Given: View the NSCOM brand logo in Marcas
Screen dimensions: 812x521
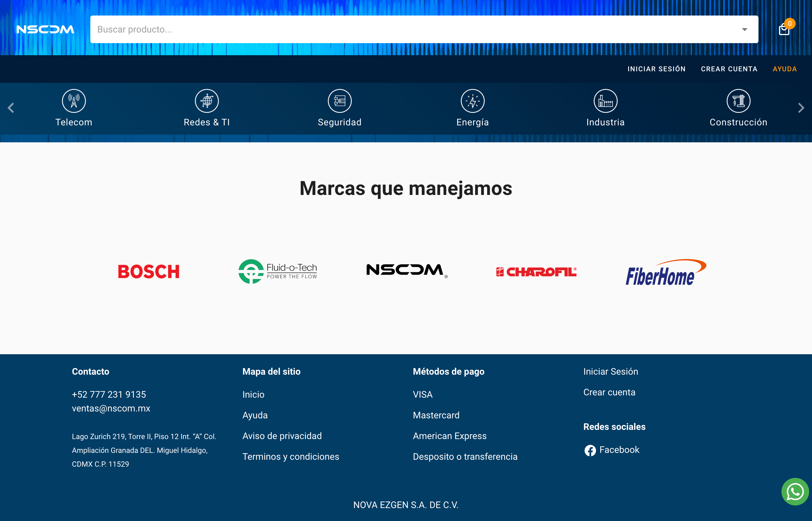Looking at the screenshot, I should tap(407, 271).
